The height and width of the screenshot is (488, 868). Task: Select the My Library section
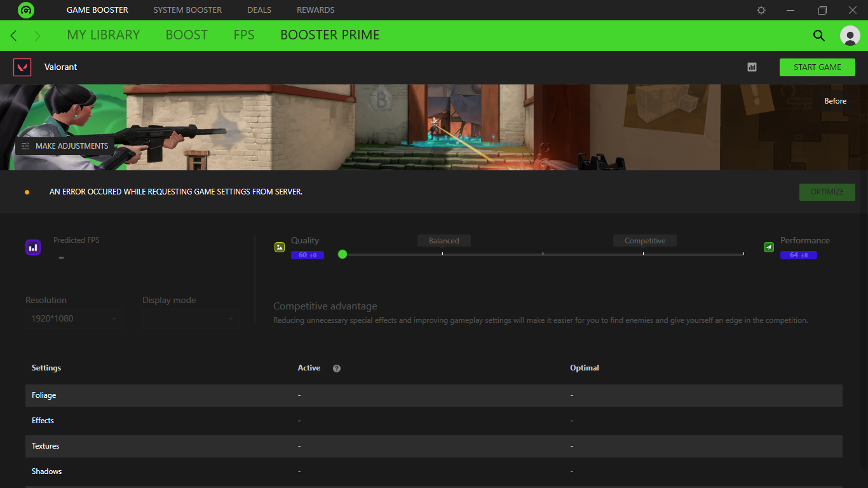104,35
